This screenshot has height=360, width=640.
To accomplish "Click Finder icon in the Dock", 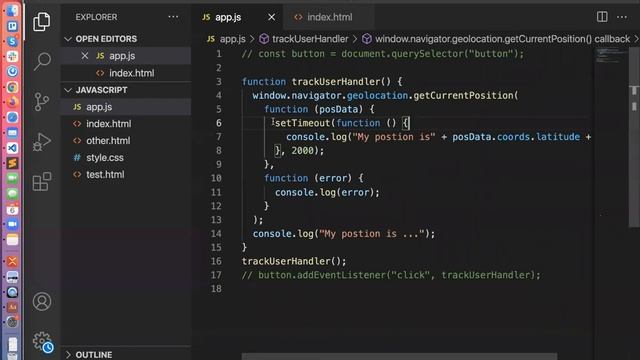I will (x=12, y=11).
